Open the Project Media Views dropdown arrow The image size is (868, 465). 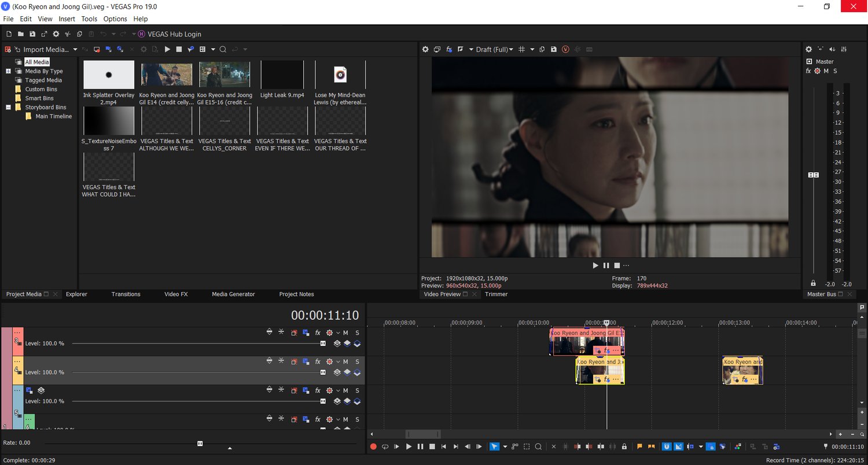click(213, 50)
